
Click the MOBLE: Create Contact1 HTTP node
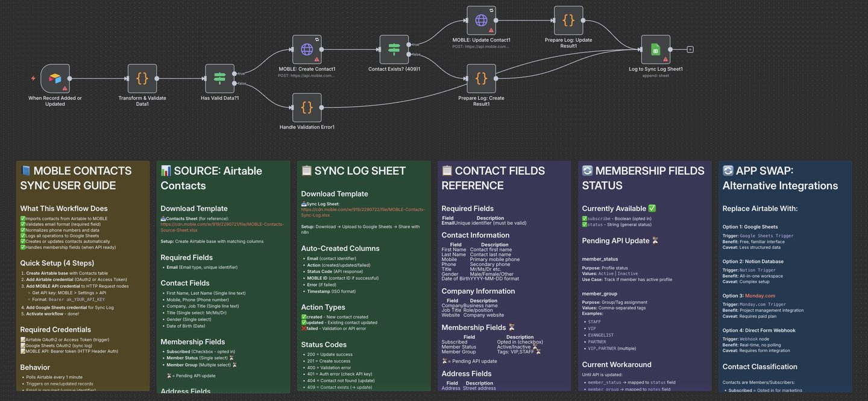tap(307, 49)
